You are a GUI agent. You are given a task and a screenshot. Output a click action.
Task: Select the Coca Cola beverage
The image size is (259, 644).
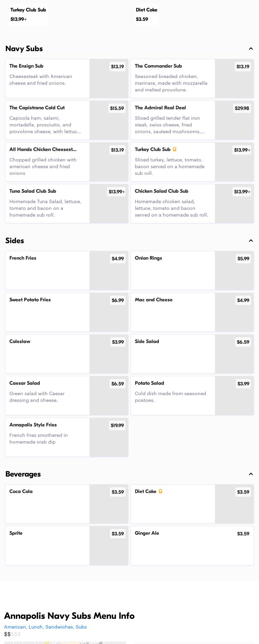pyautogui.click(x=67, y=504)
